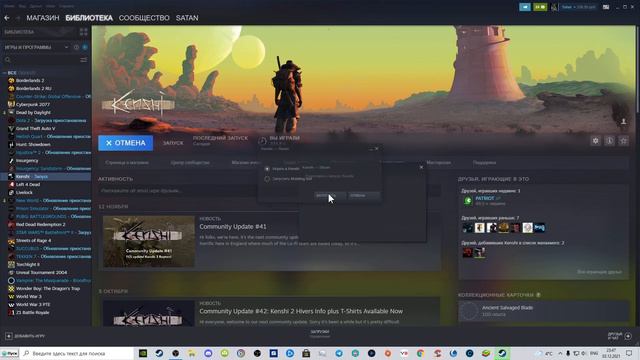Open Центр сообщества link
The image size is (640, 360).
click(x=190, y=162)
